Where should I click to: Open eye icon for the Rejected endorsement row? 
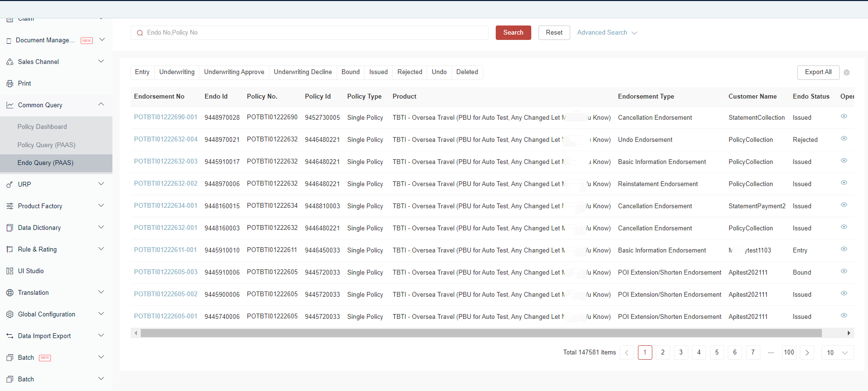click(x=844, y=139)
